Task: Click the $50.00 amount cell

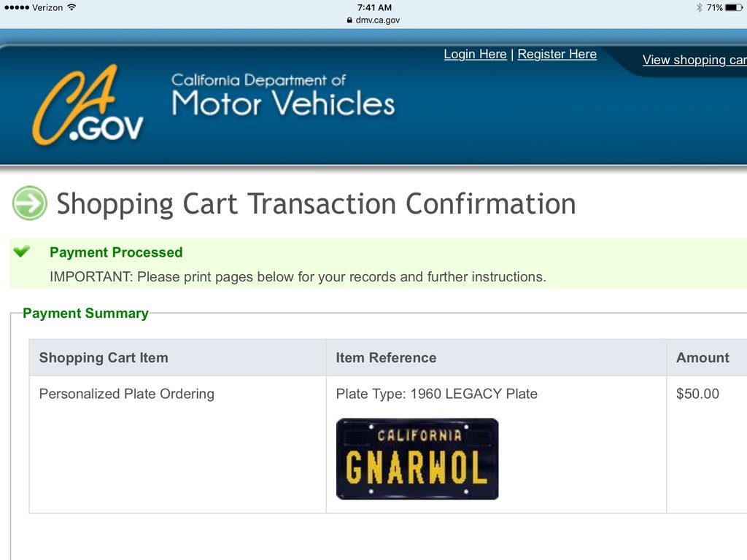Action: pos(697,394)
